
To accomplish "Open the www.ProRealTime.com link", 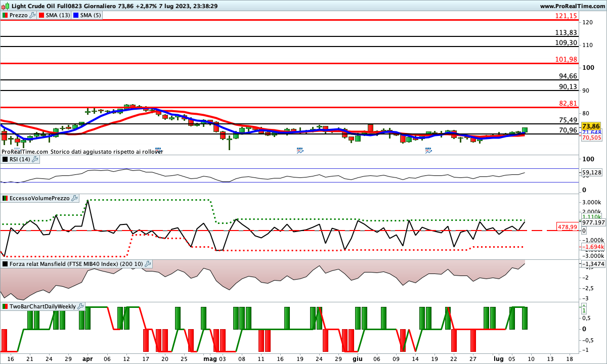I will tap(572, 6).
